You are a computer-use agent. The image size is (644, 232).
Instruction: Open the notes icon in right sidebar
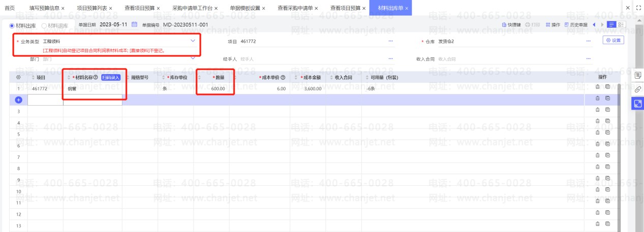[638, 75]
